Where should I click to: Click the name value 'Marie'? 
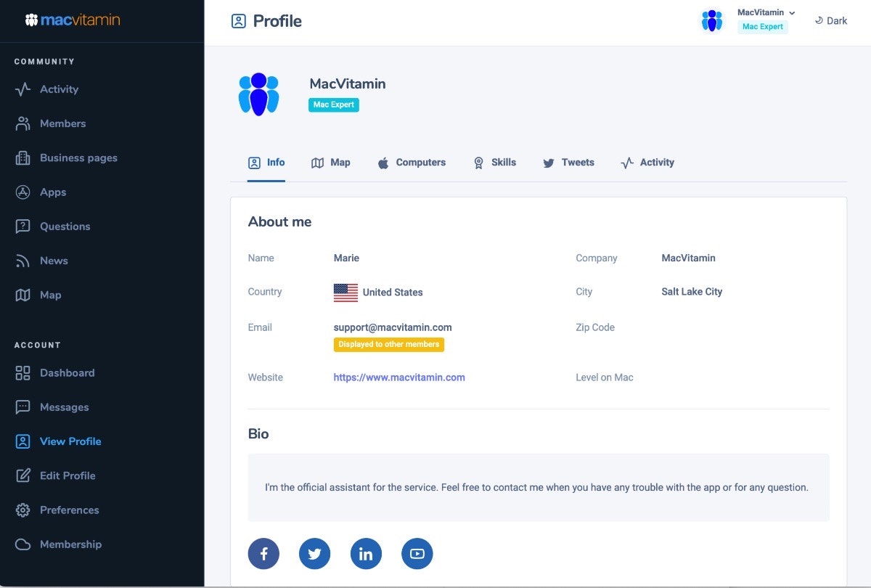pyautogui.click(x=346, y=258)
